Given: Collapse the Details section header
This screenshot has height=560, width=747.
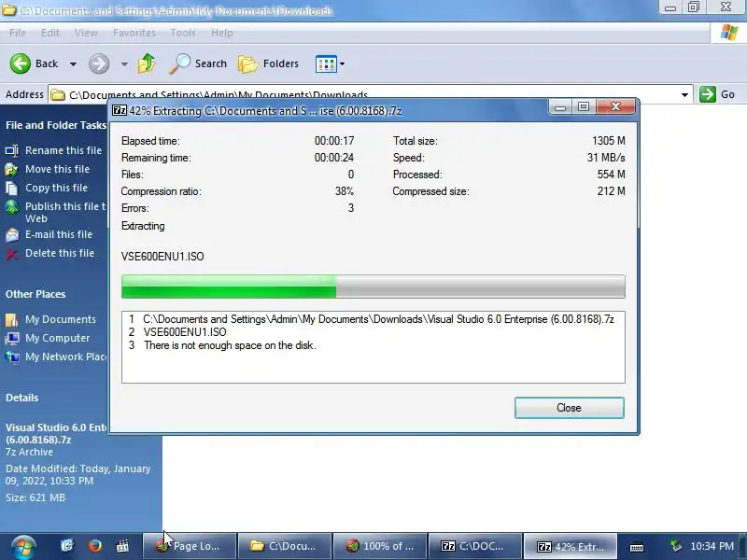Looking at the screenshot, I should pyautogui.click(x=21, y=399).
